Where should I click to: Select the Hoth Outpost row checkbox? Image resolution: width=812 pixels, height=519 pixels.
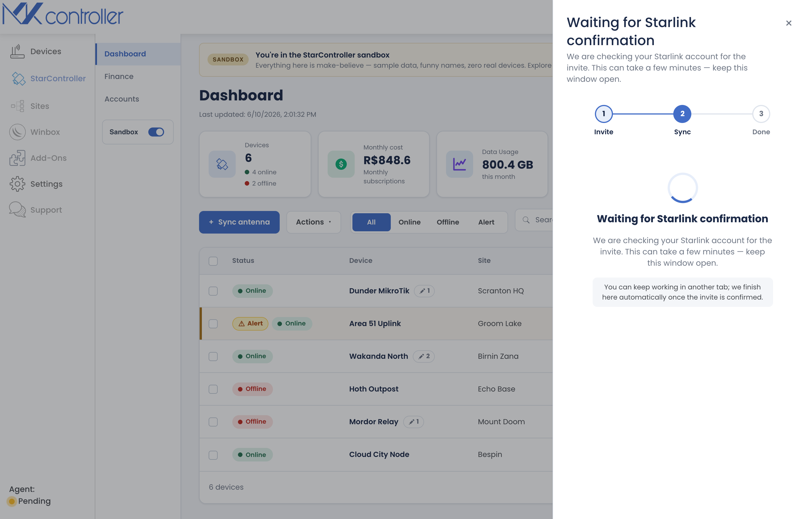point(213,389)
